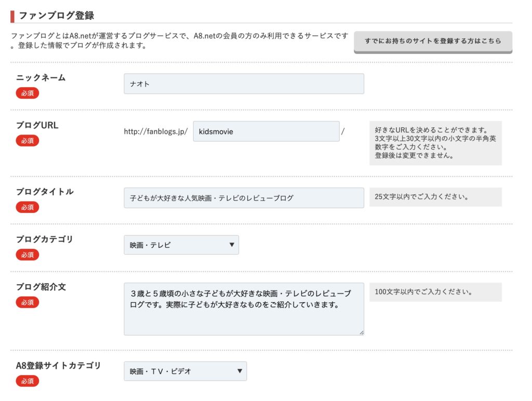Click the A8登録サイトカテゴリ label

click(58, 365)
